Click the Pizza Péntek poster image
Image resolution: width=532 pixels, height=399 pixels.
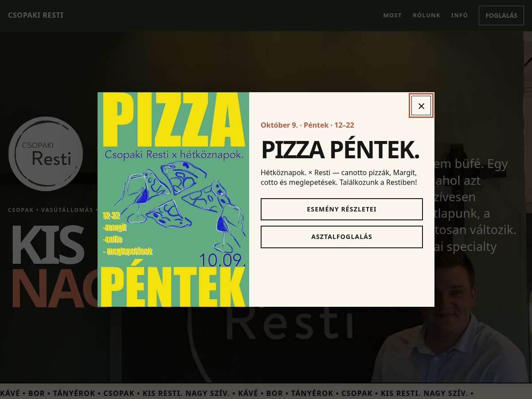coord(173,199)
